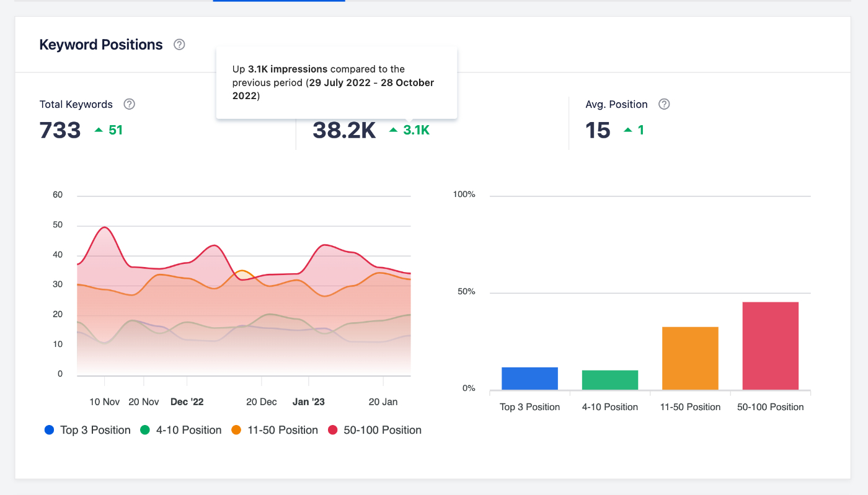
Task: Click the Keyword Positions heading
Action: (x=101, y=45)
